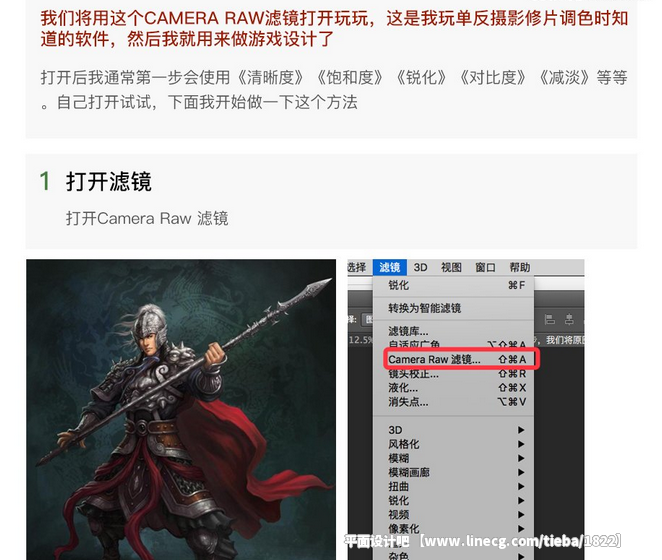Click the align horizontal centers icon

pos(569,319)
